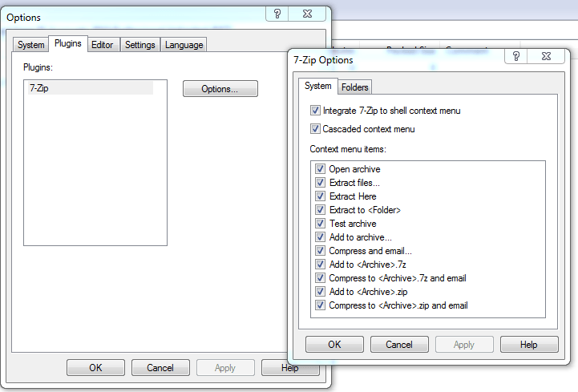Switch to the System tab in Options
578x392 pixels.
coord(31,45)
